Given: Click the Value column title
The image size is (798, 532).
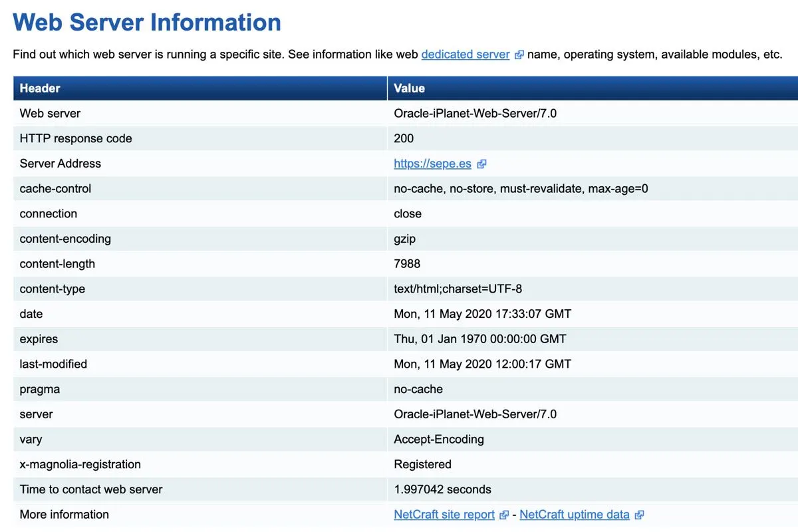Looking at the screenshot, I should point(409,88).
